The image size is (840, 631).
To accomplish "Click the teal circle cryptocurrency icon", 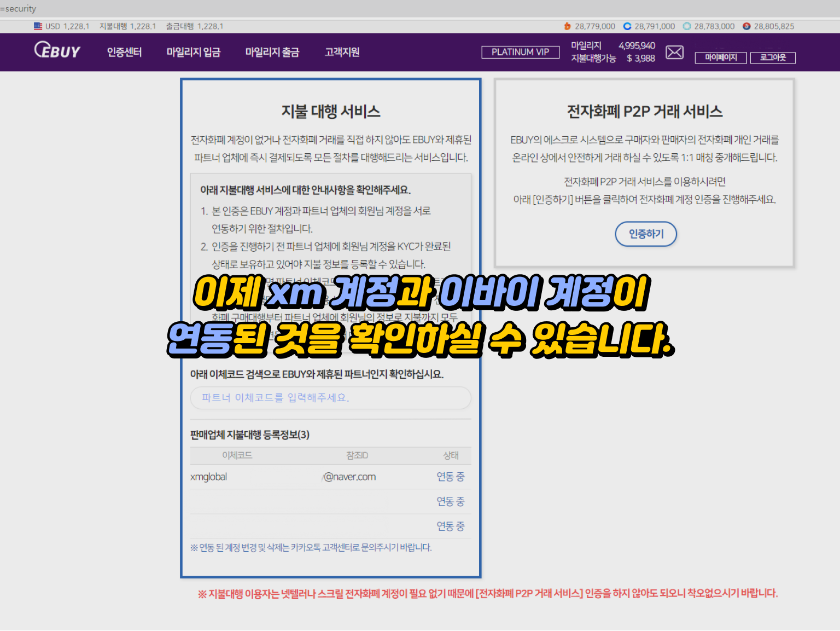I will 685,26.
